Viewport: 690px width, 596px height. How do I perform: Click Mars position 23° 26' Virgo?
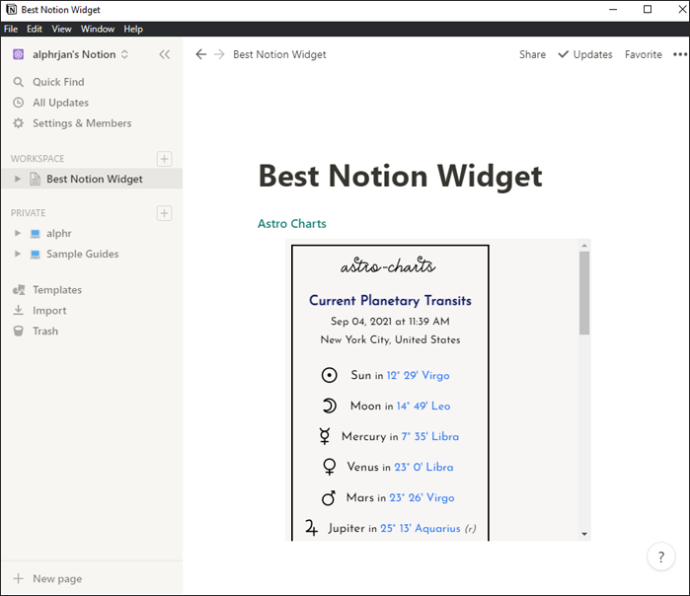[422, 498]
